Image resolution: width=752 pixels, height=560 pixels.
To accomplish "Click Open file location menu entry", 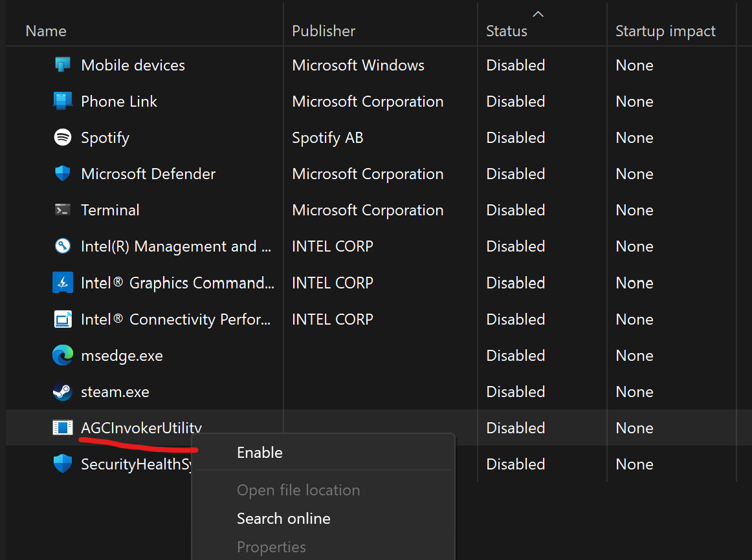I will tap(298, 490).
